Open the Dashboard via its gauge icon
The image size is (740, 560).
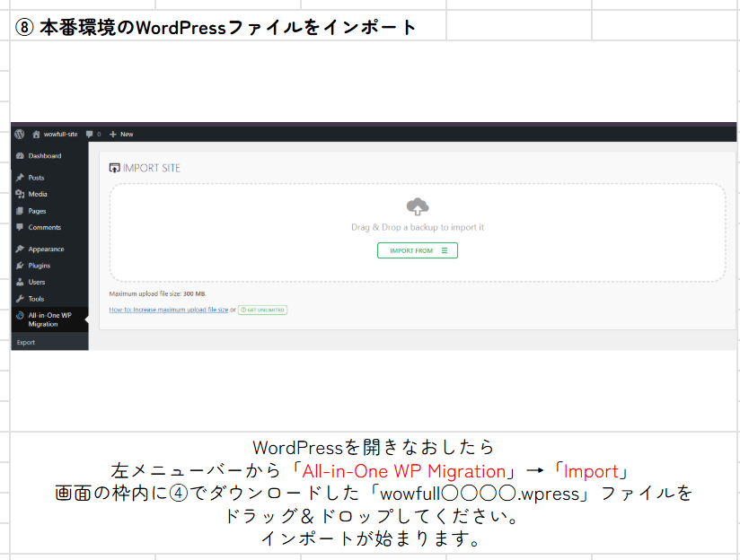pos(19,156)
